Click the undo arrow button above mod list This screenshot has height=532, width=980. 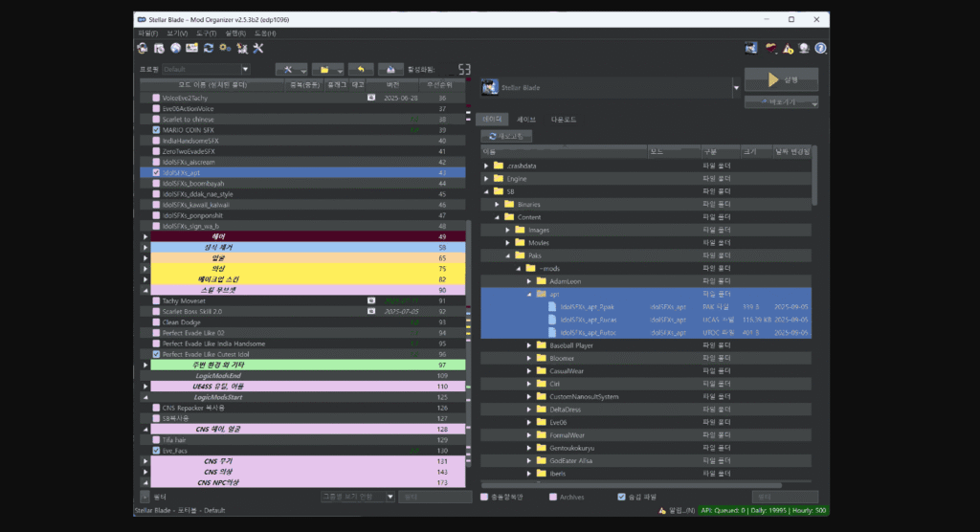[x=360, y=69]
